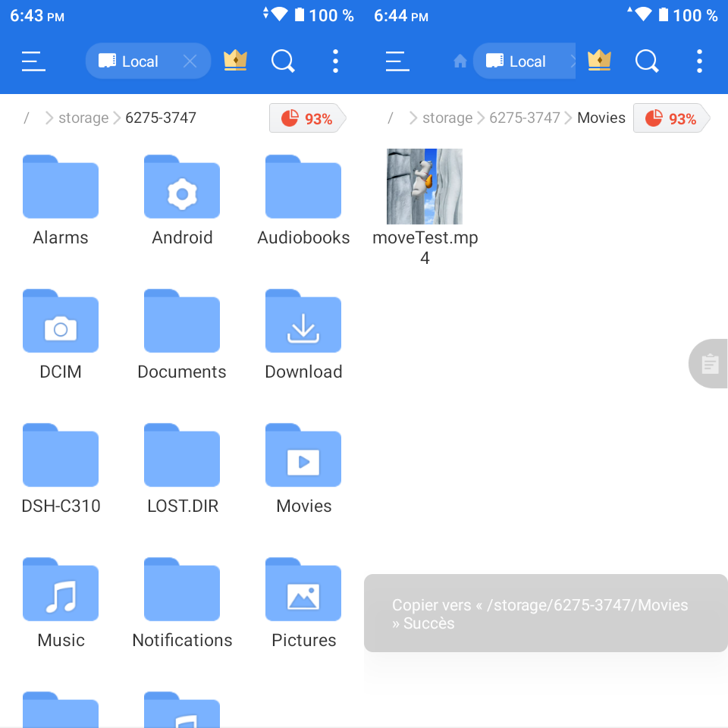The image size is (728, 728).
Task: Tap the moveTest.mp4 file name
Action: [425, 247]
